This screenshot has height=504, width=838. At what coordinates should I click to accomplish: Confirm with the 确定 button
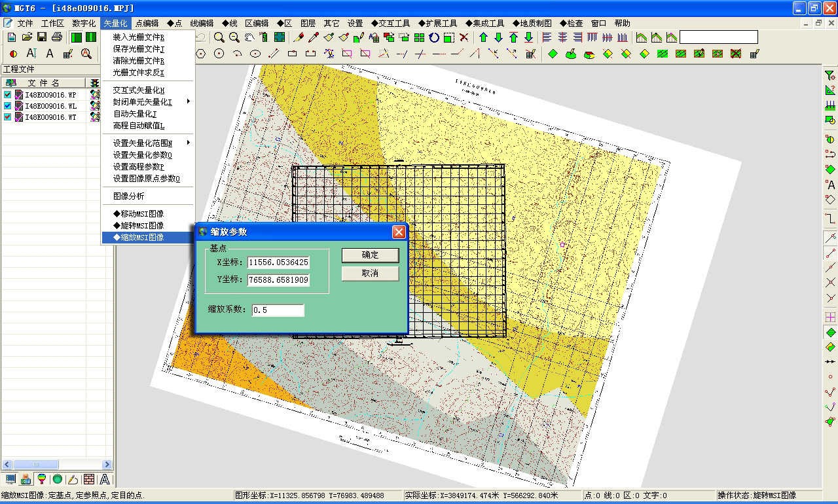click(370, 255)
